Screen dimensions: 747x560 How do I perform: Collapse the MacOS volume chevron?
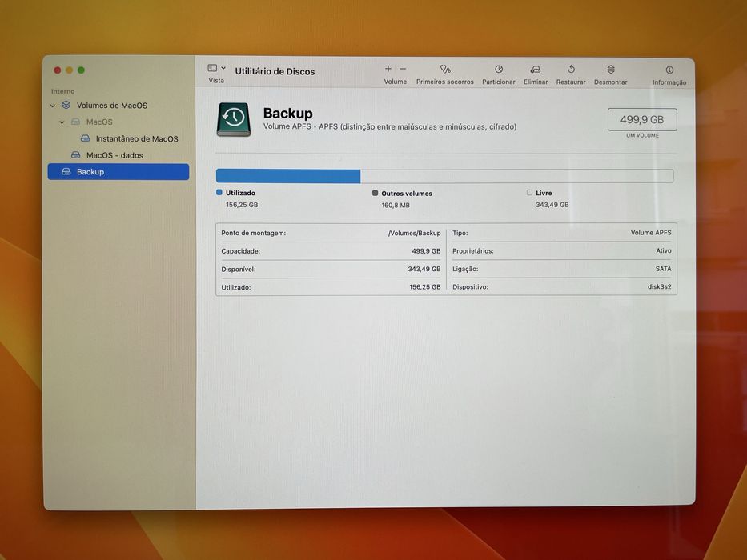[x=62, y=122]
